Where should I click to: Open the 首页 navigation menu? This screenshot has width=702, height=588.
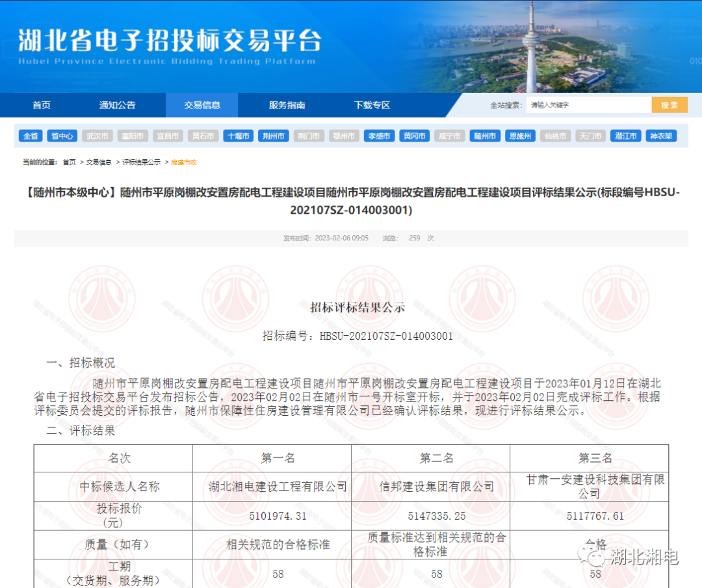pos(41,105)
